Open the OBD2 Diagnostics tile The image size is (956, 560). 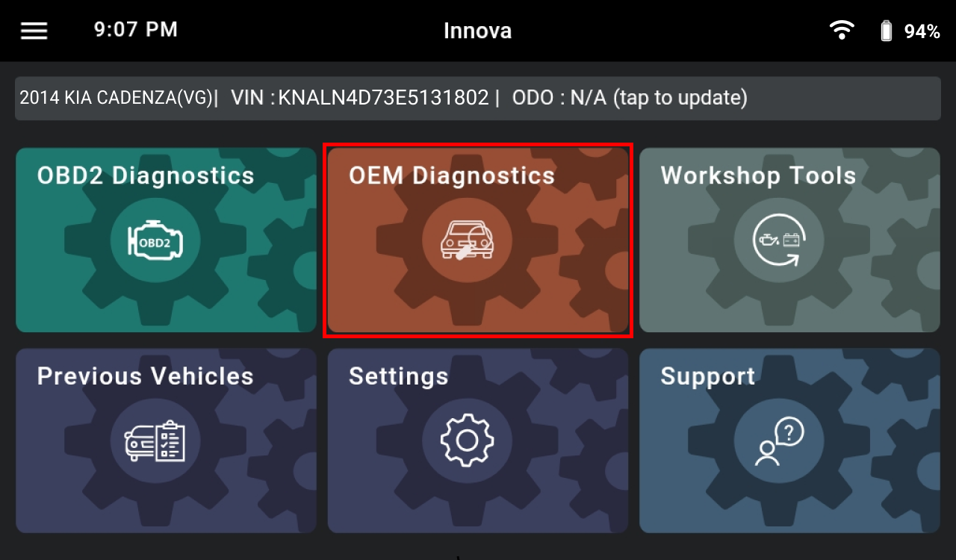tap(166, 240)
